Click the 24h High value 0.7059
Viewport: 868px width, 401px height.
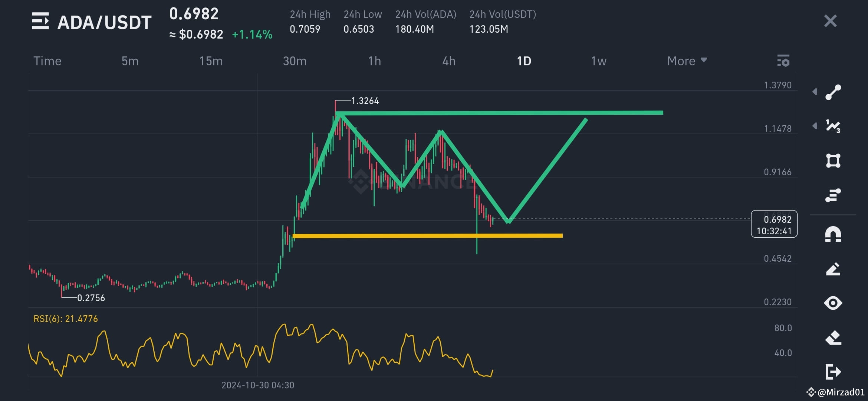(x=305, y=29)
